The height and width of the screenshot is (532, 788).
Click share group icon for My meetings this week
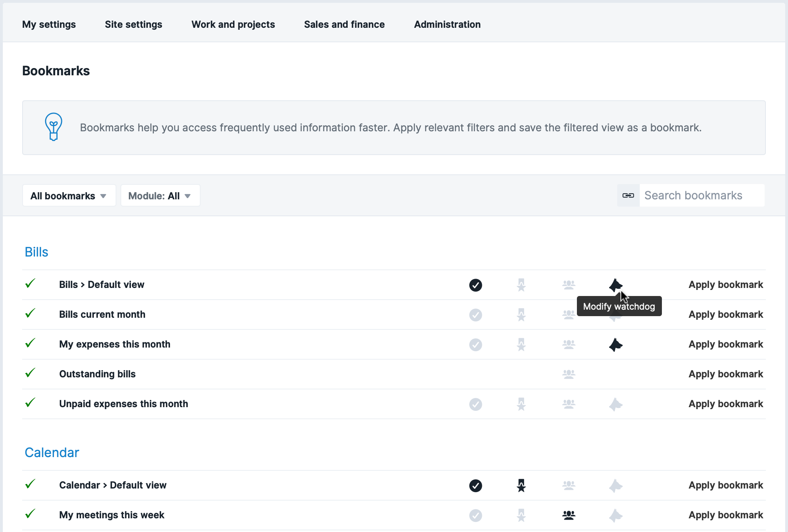click(568, 515)
